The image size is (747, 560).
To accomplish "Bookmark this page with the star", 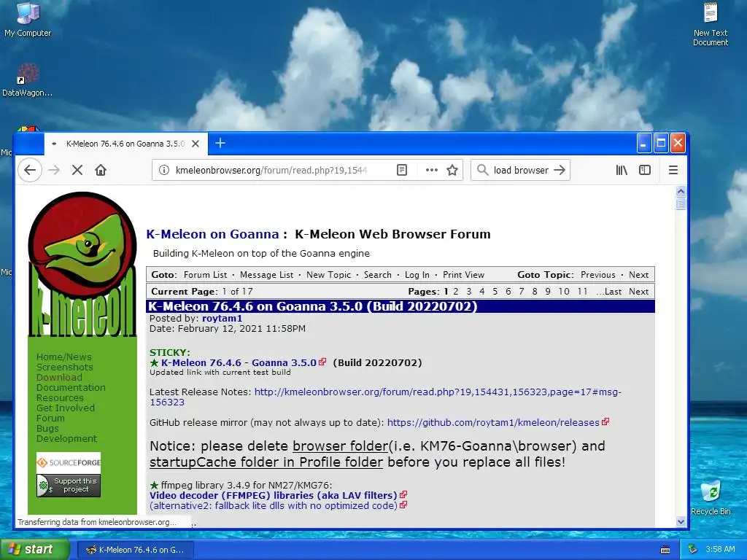I will coord(452,170).
